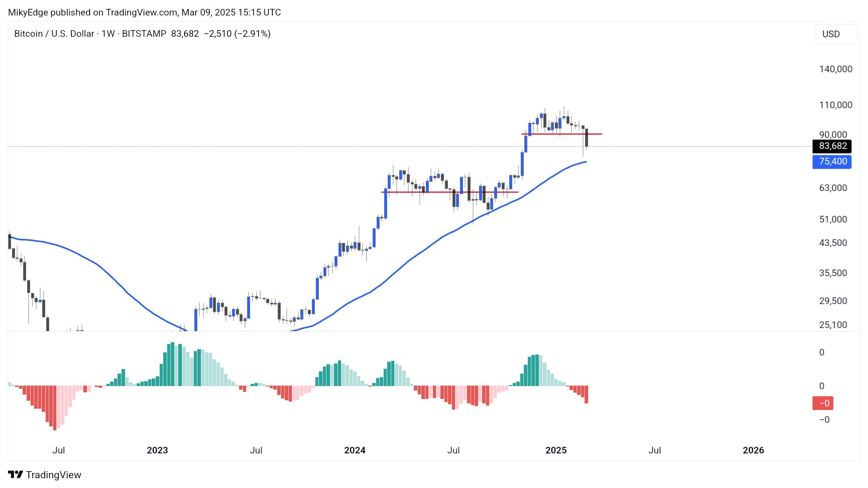868x488 pixels.
Task: Click the lower red horizontal support line
Action: (450, 192)
